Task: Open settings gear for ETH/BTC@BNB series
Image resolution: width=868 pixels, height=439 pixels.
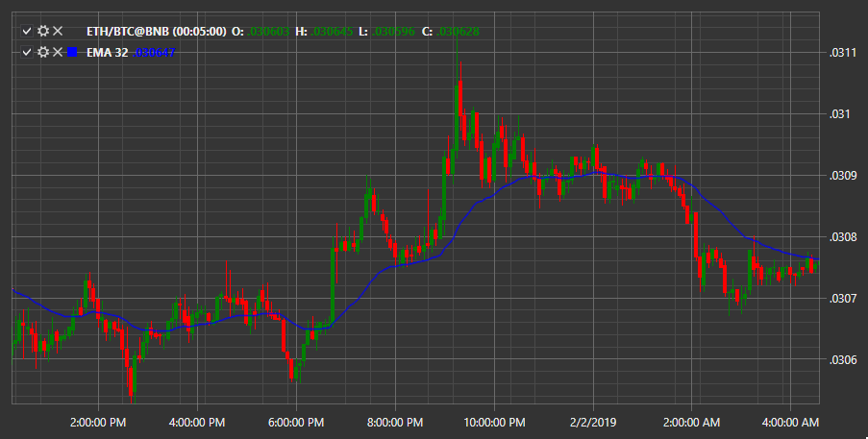Action: (43, 31)
